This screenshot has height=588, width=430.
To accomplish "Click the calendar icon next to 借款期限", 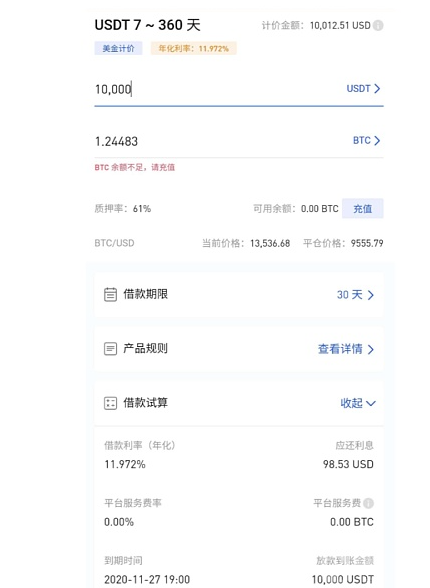I will coord(110,294).
